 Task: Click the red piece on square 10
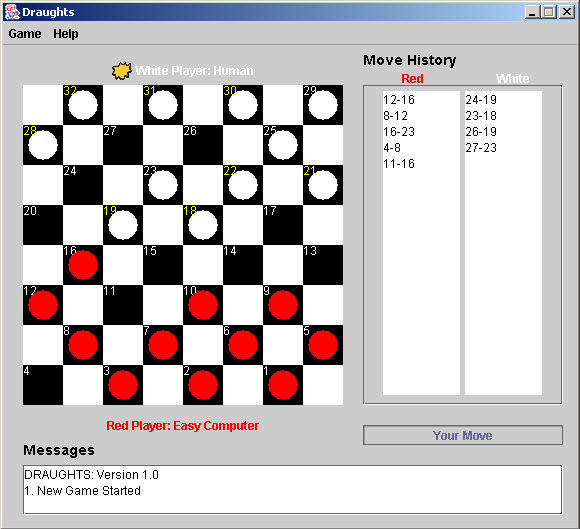[203, 305]
